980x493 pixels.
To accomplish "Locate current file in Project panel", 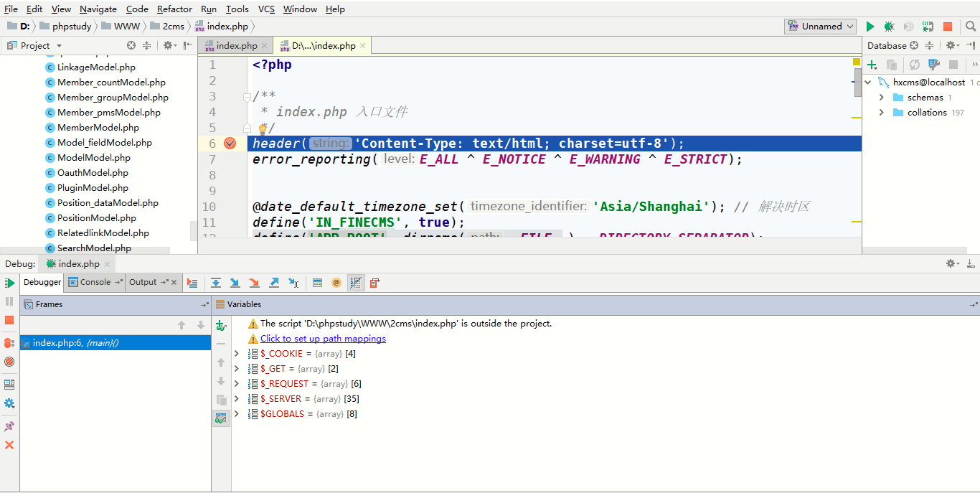I will (x=131, y=45).
